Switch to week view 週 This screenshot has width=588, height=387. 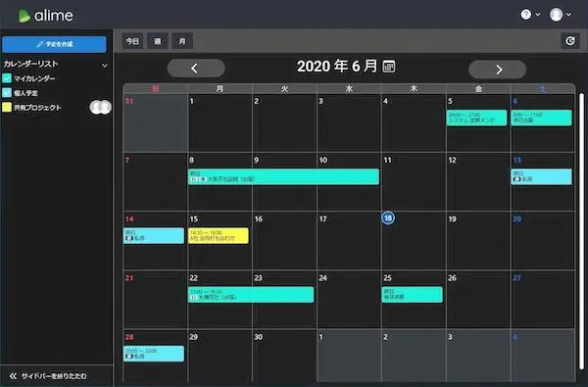tap(158, 41)
